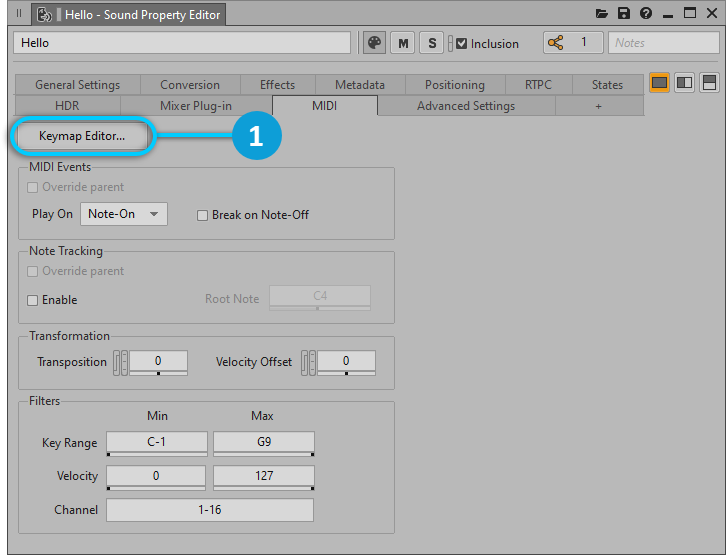
Task: Click the Key Range Max field G9
Action: (264, 443)
